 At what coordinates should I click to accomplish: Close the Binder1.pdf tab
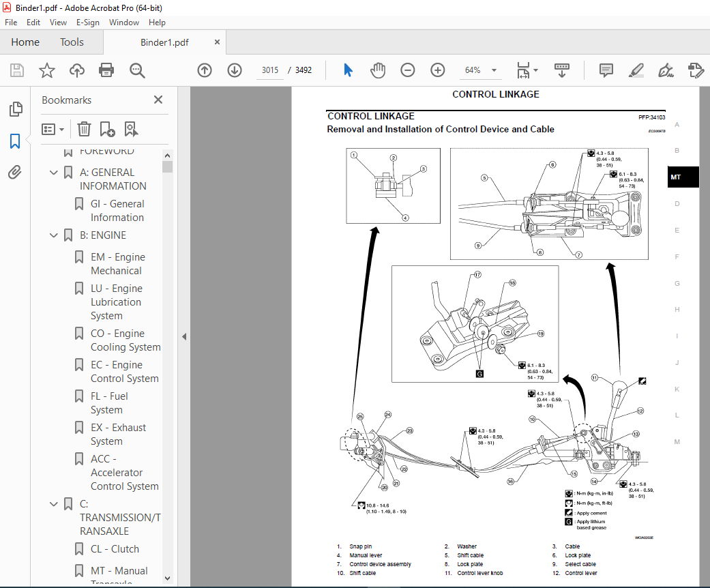pyautogui.click(x=217, y=42)
